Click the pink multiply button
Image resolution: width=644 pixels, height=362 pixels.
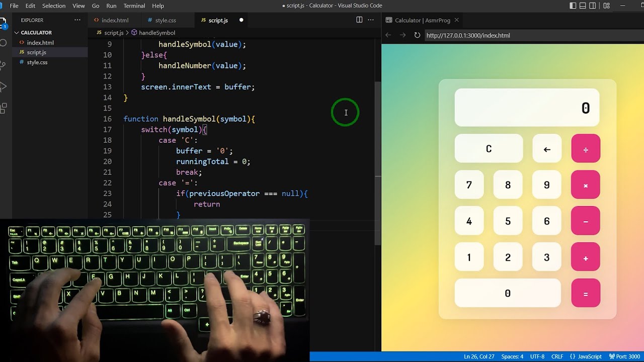click(x=586, y=185)
